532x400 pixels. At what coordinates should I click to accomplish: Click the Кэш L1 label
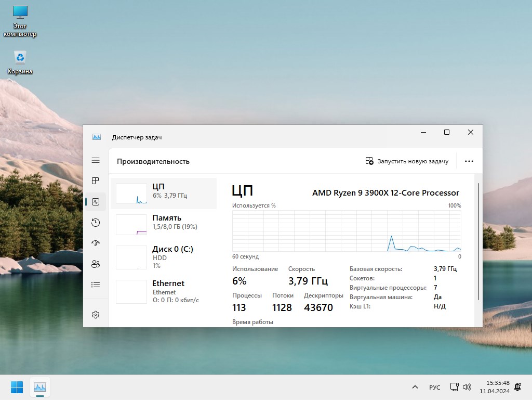point(360,306)
